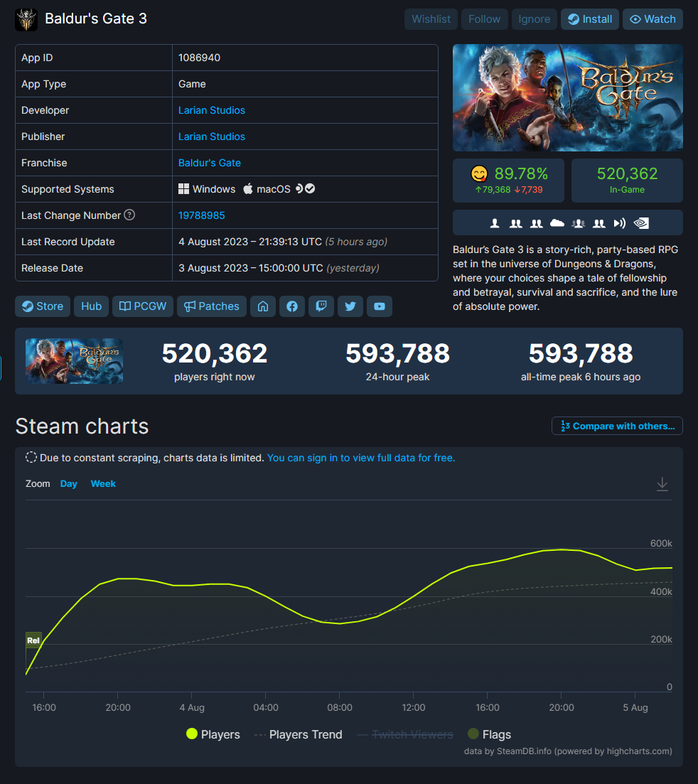Image resolution: width=698 pixels, height=784 pixels.
Task: Click the single-player category icon
Action: pyautogui.click(x=495, y=223)
